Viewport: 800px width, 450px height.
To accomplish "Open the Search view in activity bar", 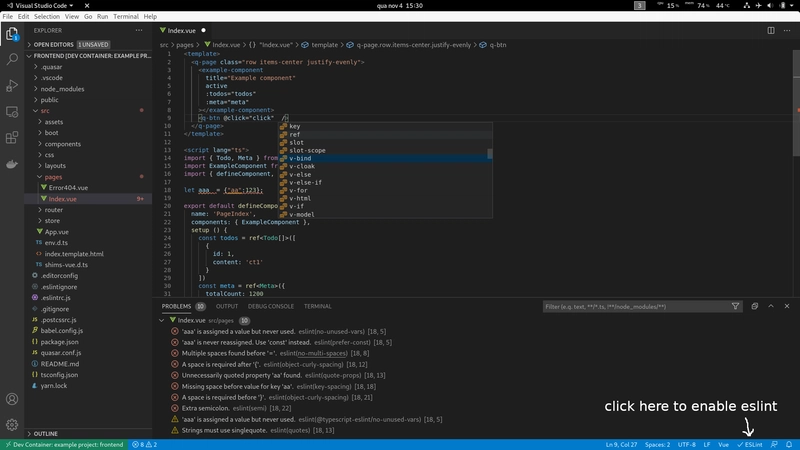I will [13, 60].
